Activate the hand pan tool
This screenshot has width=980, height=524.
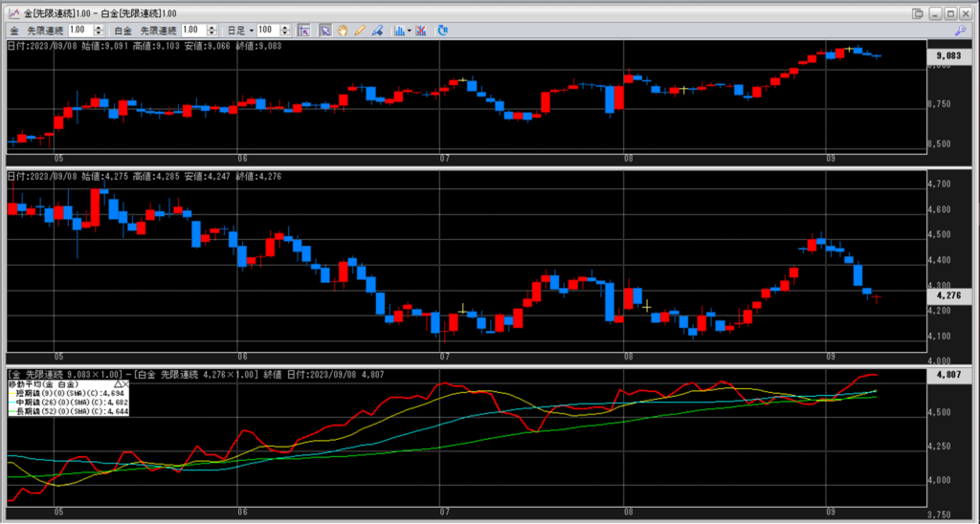click(x=342, y=30)
